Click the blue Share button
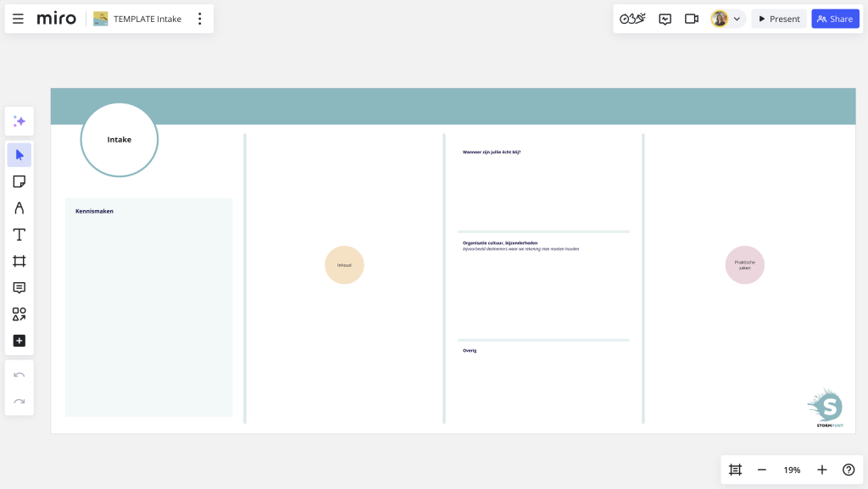The height and width of the screenshot is (489, 868). coord(835,19)
